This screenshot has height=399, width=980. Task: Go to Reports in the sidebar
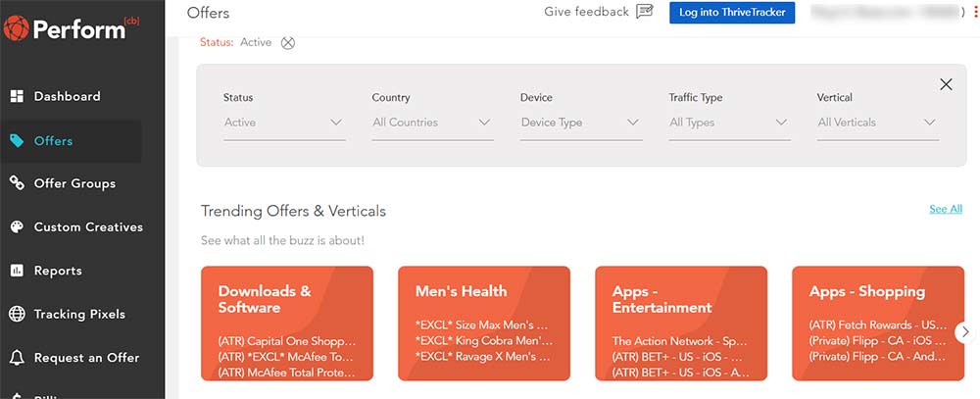click(x=58, y=271)
